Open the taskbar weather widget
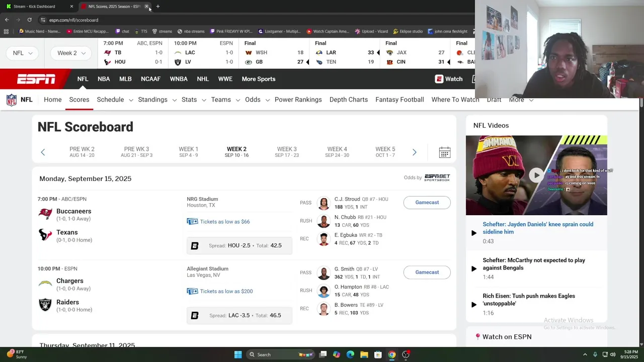Image resolution: width=644 pixels, height=362 pixels. point(17,354)
